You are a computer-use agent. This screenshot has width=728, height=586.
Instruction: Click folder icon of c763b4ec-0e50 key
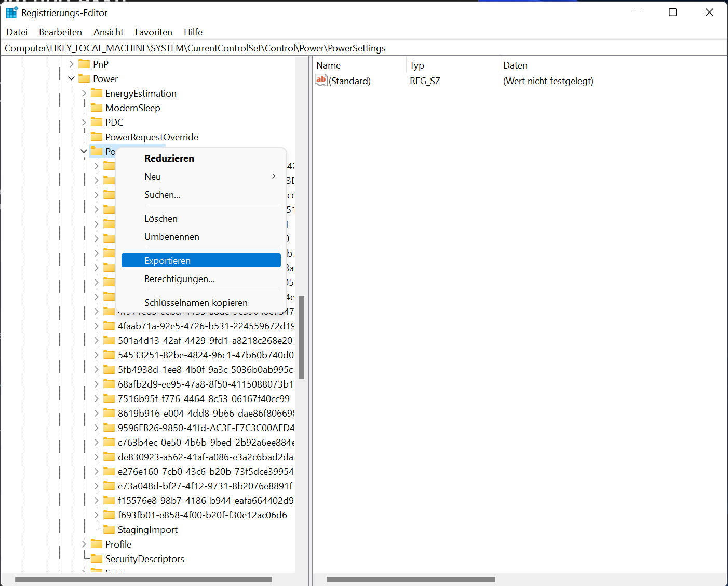click(x=109, y=442)
